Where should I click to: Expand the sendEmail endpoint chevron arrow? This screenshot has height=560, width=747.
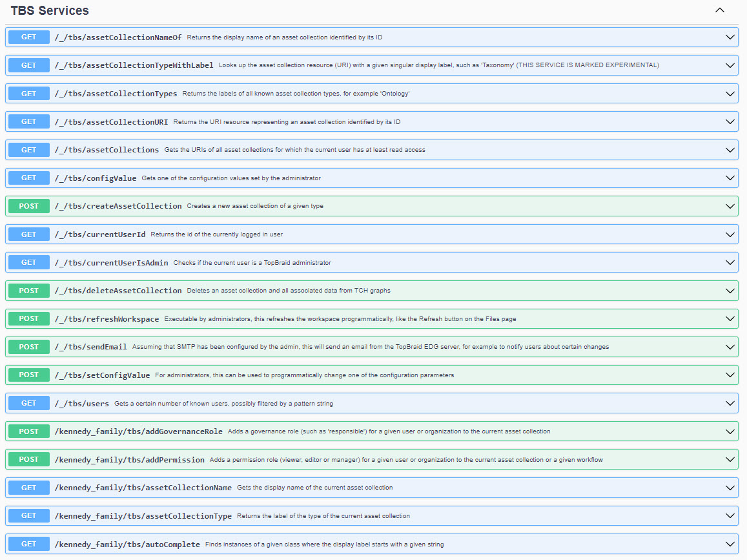(730, 347)
